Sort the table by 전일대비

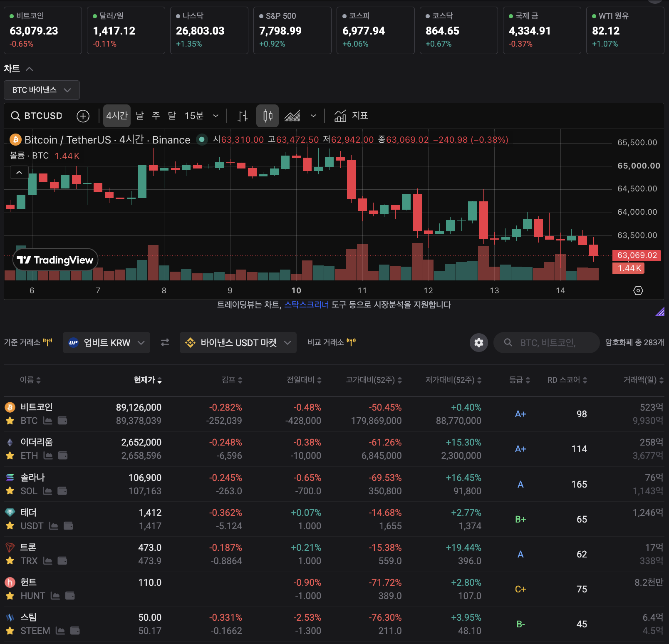(304, 380)
